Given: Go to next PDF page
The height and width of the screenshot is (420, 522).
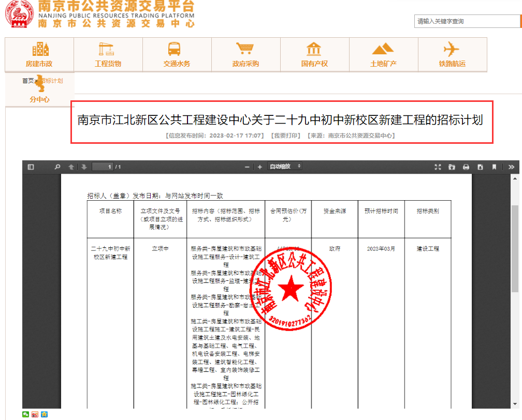Looking at the screenshot, I should click(x=83, y=167).
